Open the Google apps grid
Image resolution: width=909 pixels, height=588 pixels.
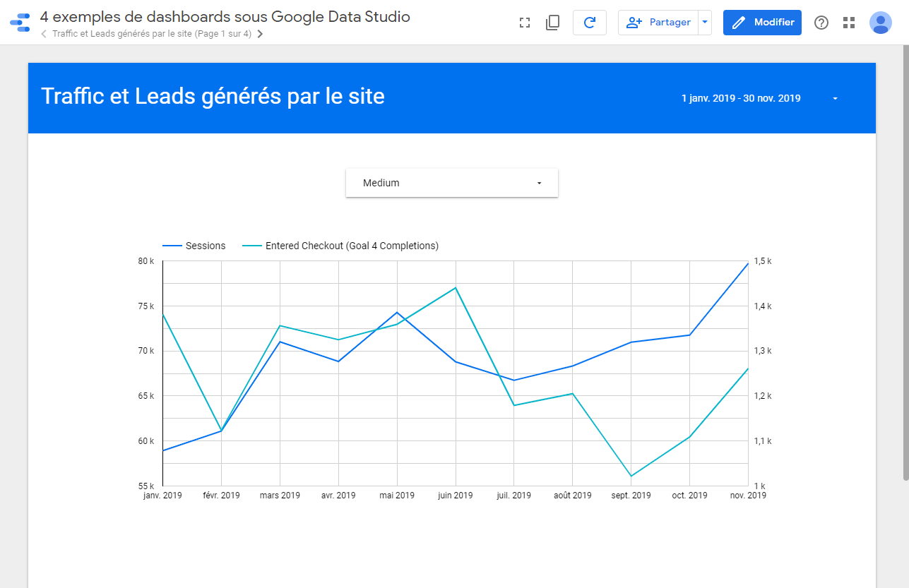[849, 23]
